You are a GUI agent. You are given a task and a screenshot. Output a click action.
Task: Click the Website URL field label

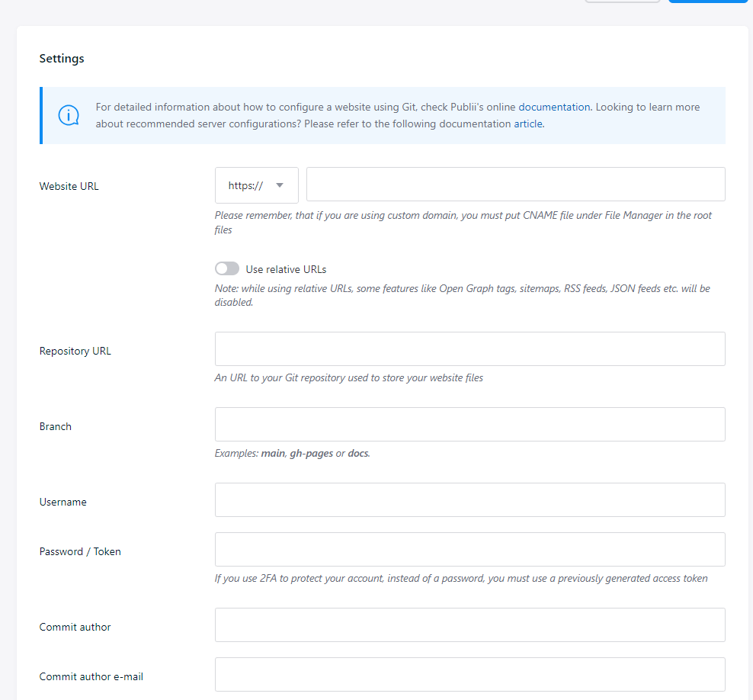[69, 186]
